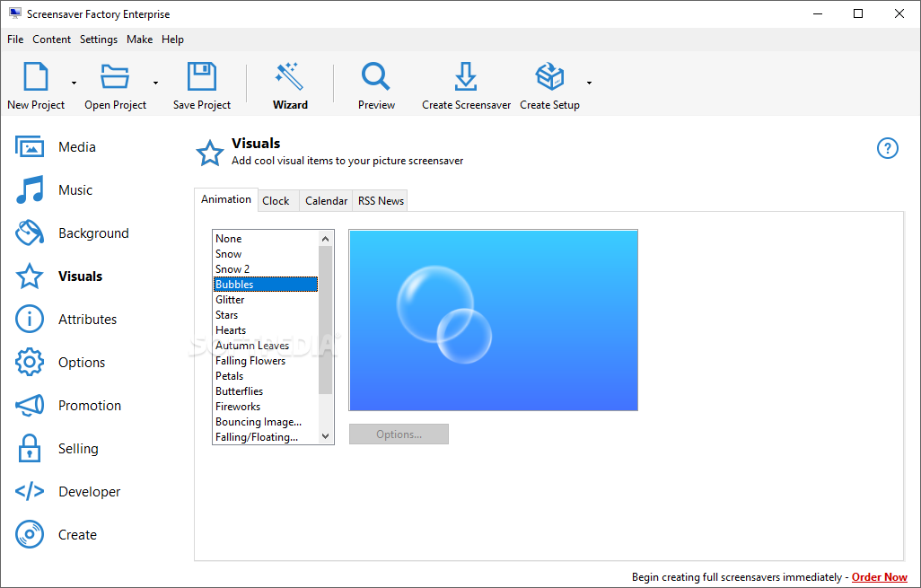The height and width of the screenshot is (588, 921).
Task: Select the Visuals star icon in sidebar
Action: [30, 276]
